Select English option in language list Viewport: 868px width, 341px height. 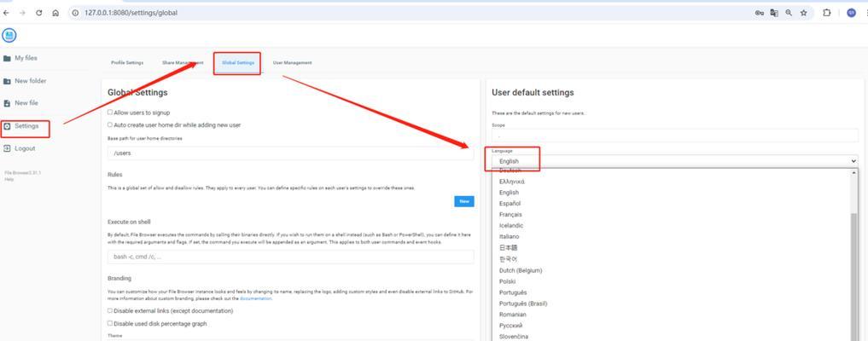671,193
